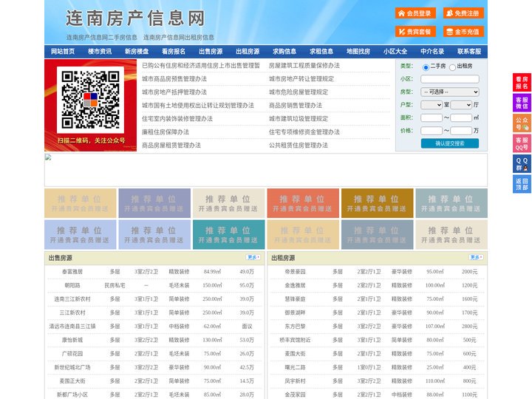This screenshot has width=532, height=399.
Task: Open 朝阳路 sale listing
Action: click(72, 285)
